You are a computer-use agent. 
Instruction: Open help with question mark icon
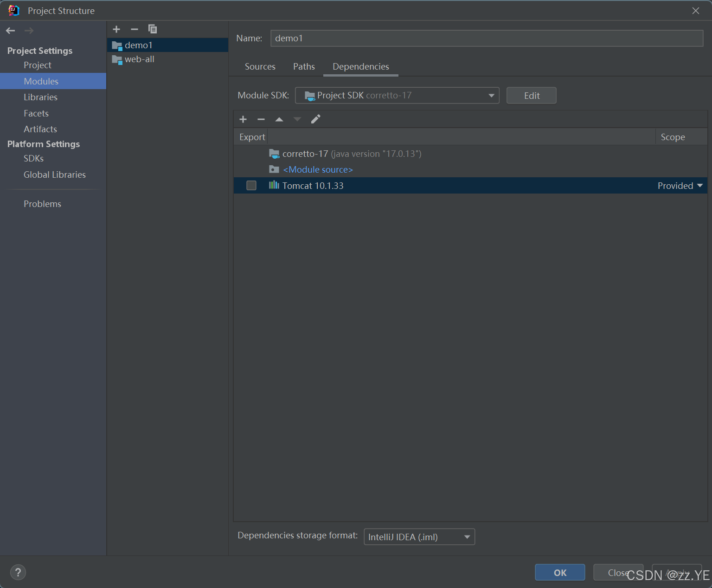tap(18, 572)
